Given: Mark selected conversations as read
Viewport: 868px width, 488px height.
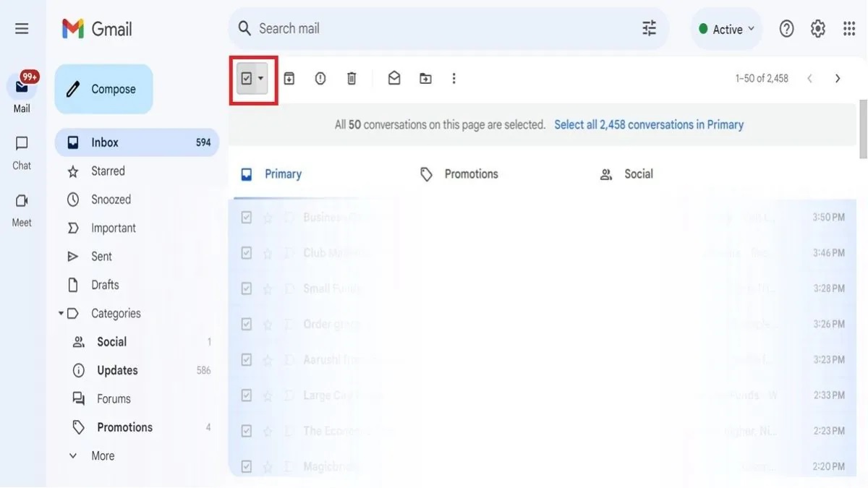Looking at the screenshot, I should (x=394, y=78).
